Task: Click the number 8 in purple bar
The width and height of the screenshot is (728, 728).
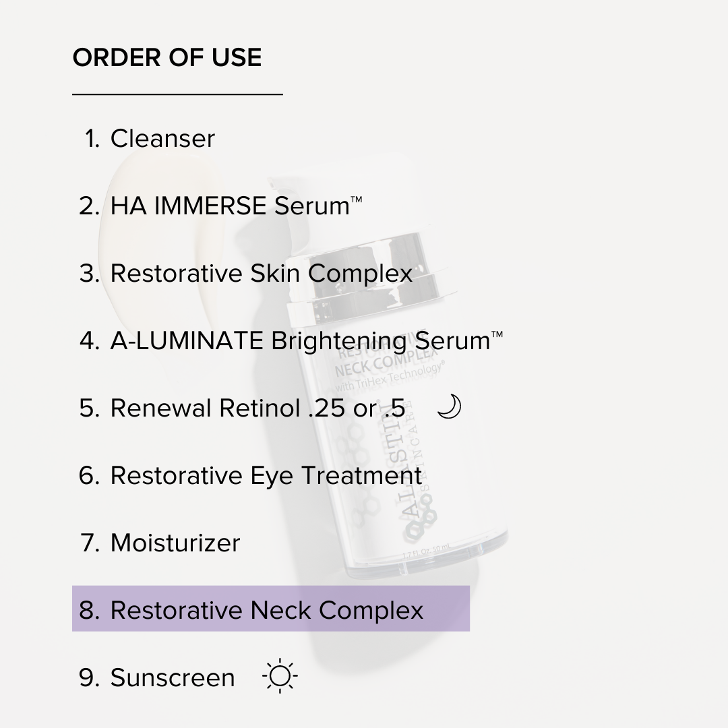Action: (89, 610)
